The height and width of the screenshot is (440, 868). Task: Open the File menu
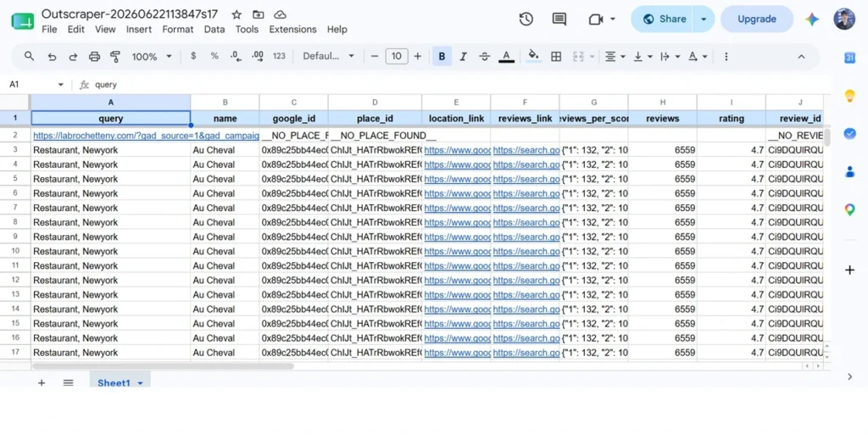click(x=49, y=30)
